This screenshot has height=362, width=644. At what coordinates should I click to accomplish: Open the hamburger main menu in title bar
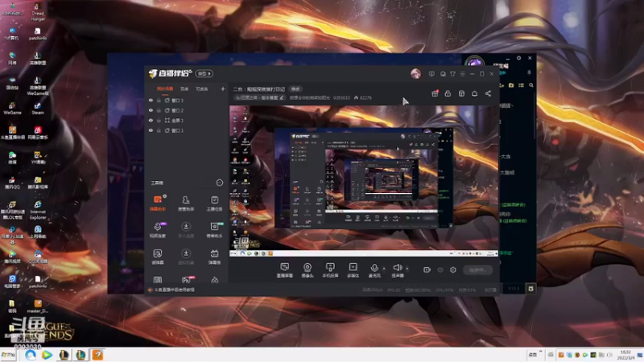point(462,74)
